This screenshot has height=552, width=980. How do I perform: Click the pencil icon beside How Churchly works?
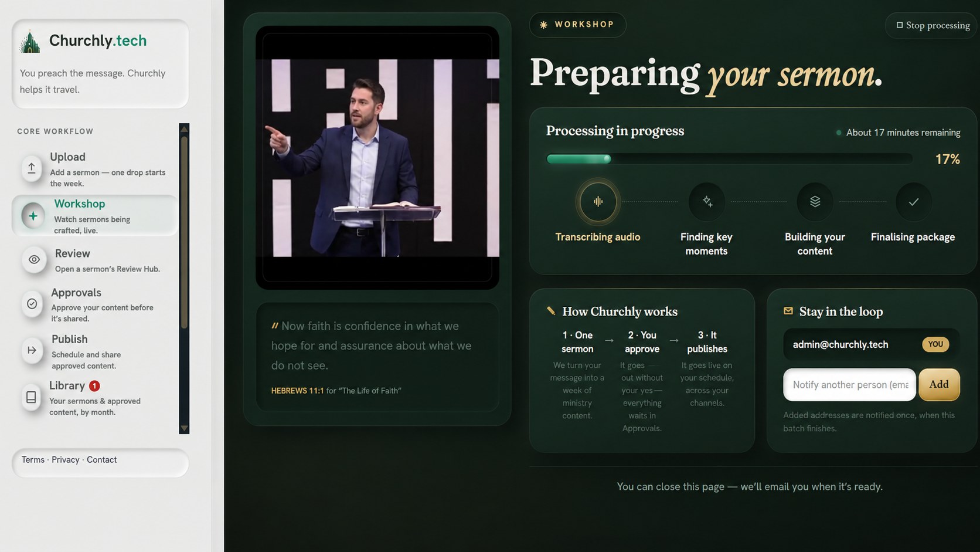point(551,311)
